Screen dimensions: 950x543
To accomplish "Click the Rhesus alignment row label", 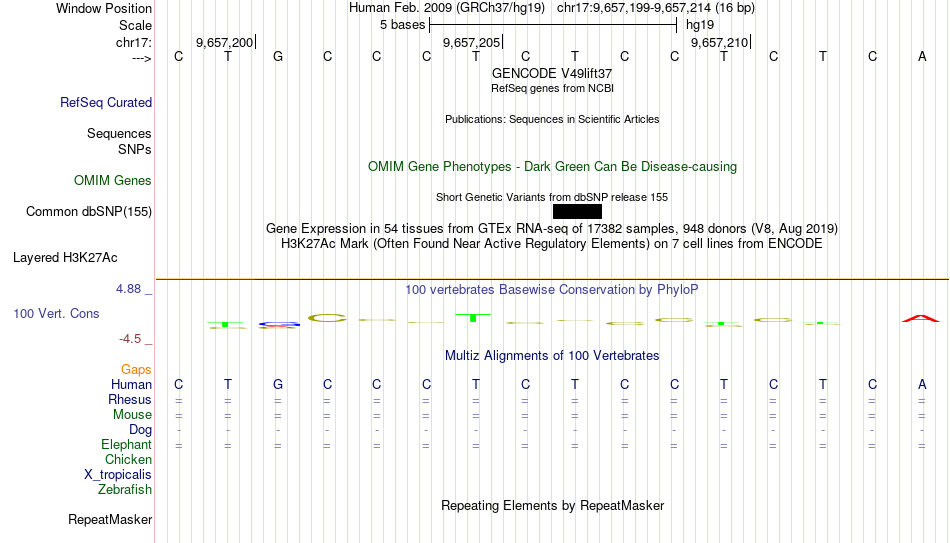I will click(x=130, y=399).
